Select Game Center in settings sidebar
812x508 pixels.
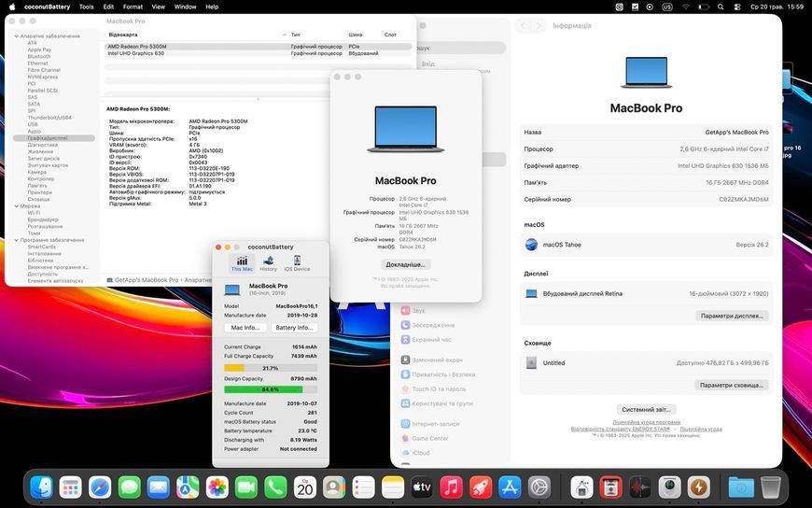coord(425,439)
